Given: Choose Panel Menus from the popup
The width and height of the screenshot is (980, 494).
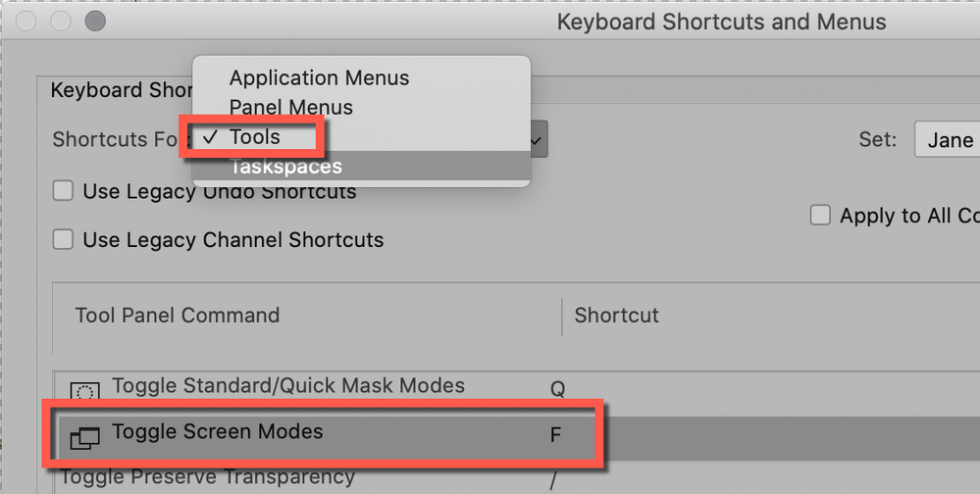Looking at the screenshot, I should coord(290,107).
